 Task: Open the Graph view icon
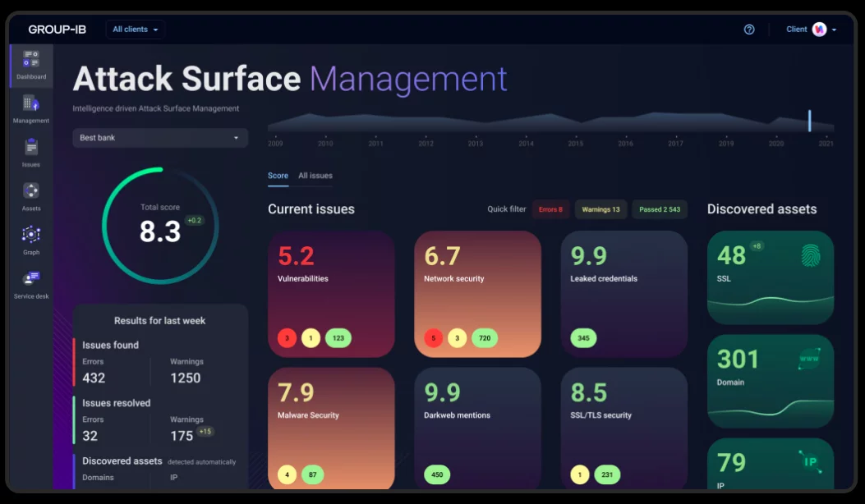31,235
